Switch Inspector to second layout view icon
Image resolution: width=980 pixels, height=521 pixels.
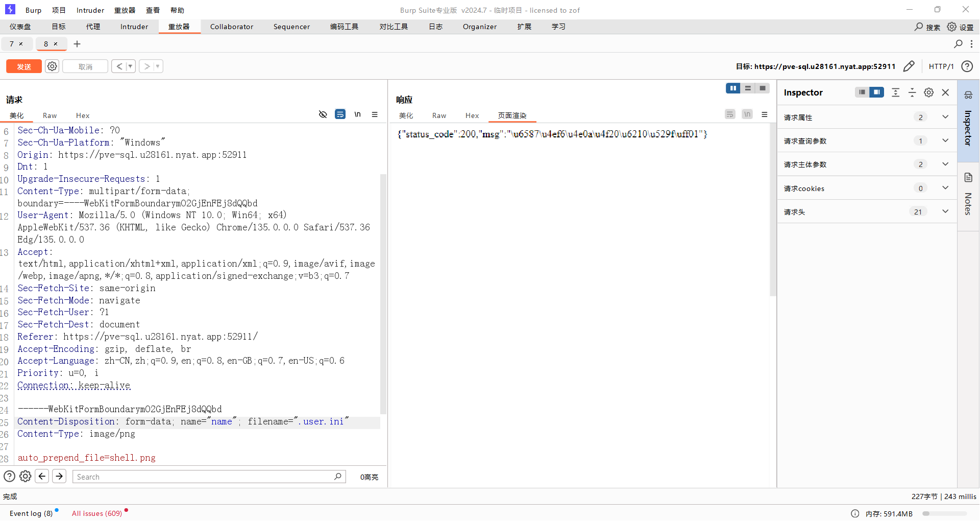876,92
